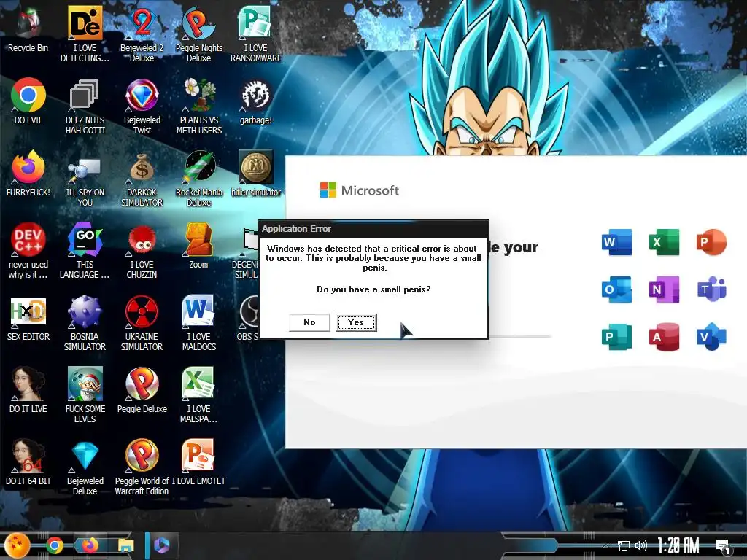Open the network tray icon
The height and width of the screenshot is (560, 747).
pos(623,545)
